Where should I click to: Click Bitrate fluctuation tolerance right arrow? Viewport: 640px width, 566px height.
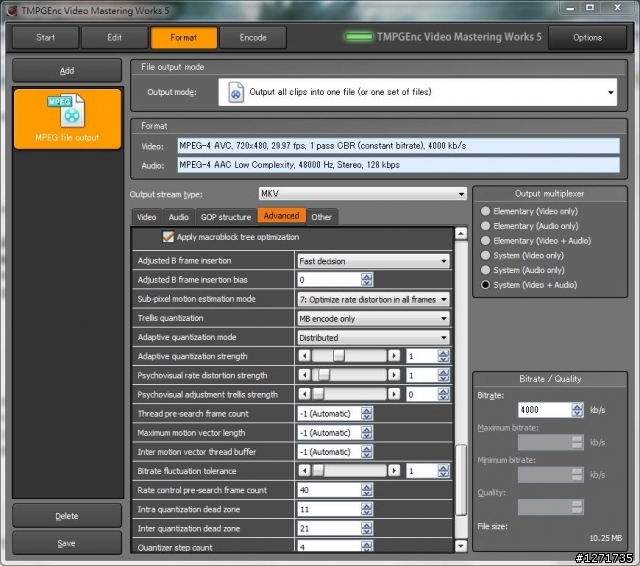coord(394,471)
